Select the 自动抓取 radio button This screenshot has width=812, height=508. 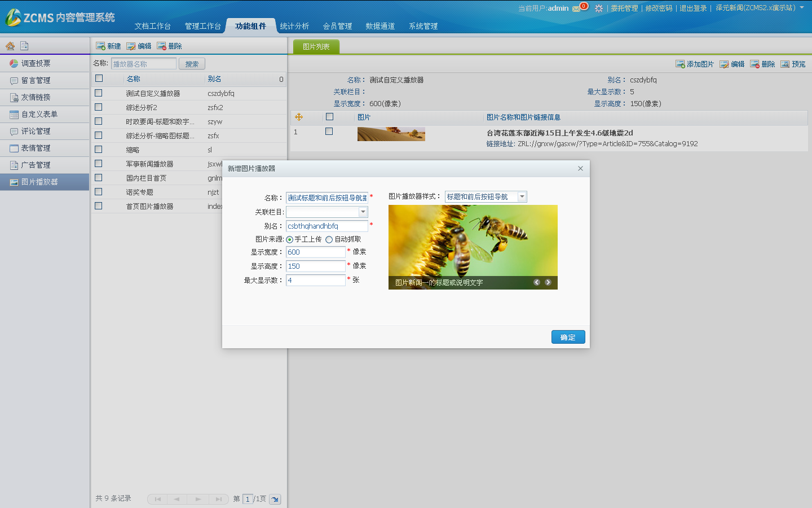tap(329, 239)
